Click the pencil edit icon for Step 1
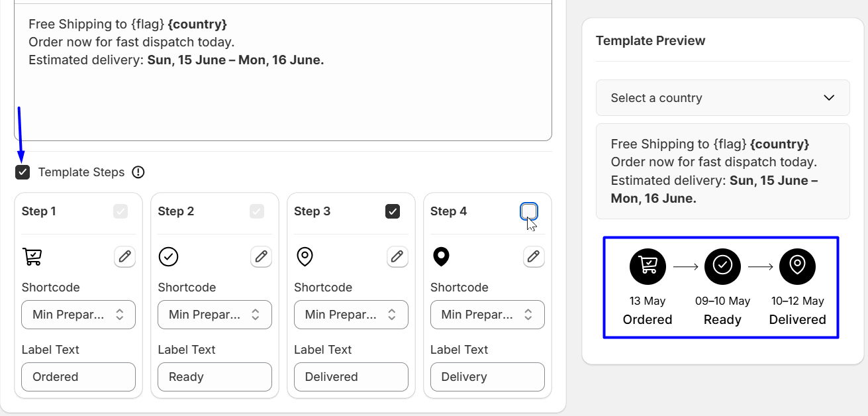This screenshot has height=416, width=868. tap(124, 256)
